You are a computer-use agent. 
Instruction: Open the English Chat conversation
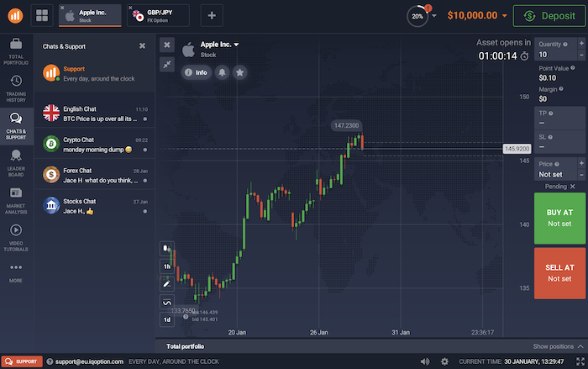click(x=94, y=113)
